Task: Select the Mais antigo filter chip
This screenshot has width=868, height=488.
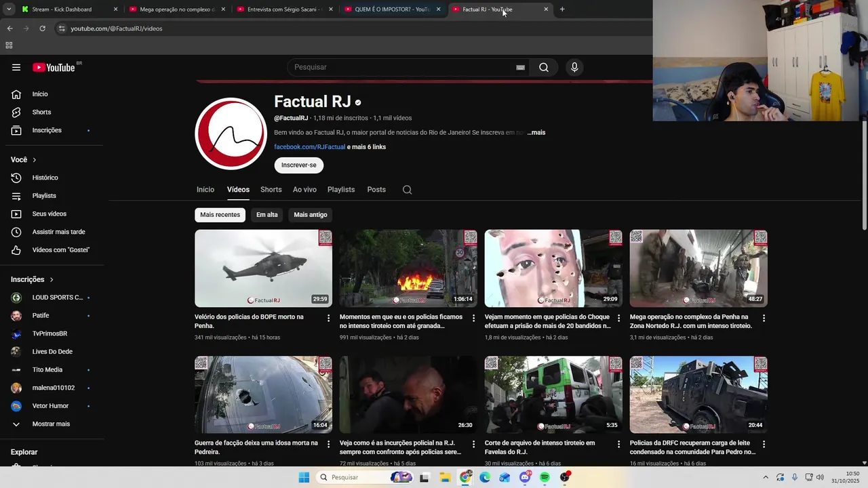Action: click(311, 215)
